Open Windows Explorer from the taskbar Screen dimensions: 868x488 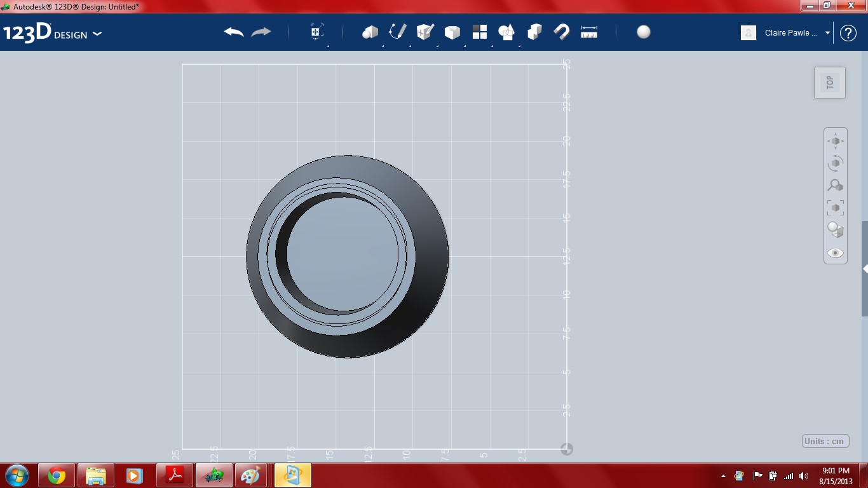[x=96, y=475]
